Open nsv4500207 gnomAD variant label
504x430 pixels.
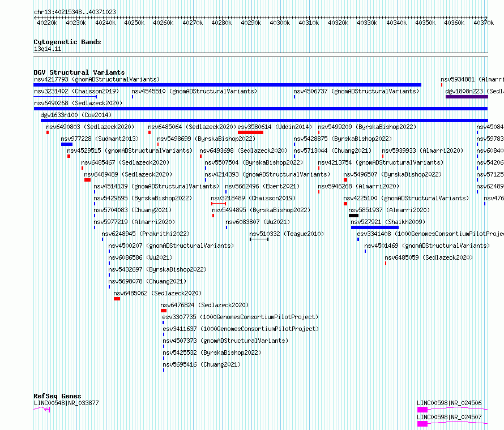pos(172,246)
